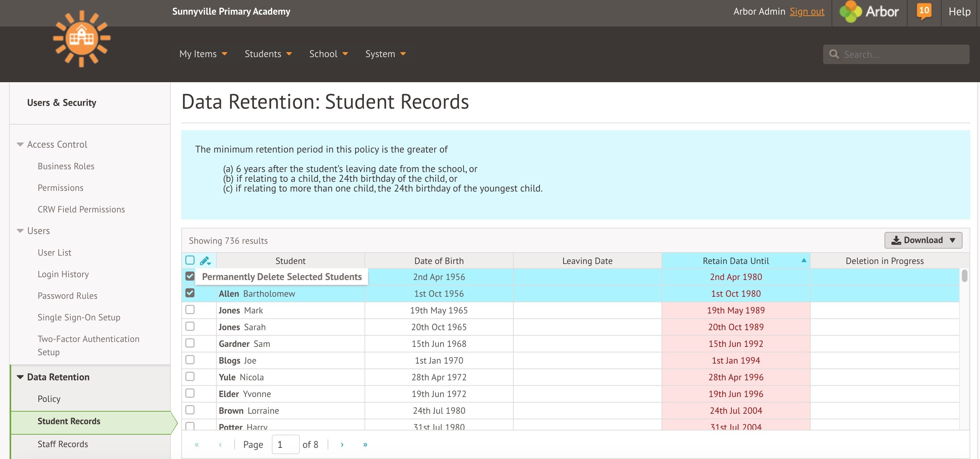This screenshot has height=459, width=980.
Task: Click the Retain Data Until sort arrow
Action: coord(803,260)
